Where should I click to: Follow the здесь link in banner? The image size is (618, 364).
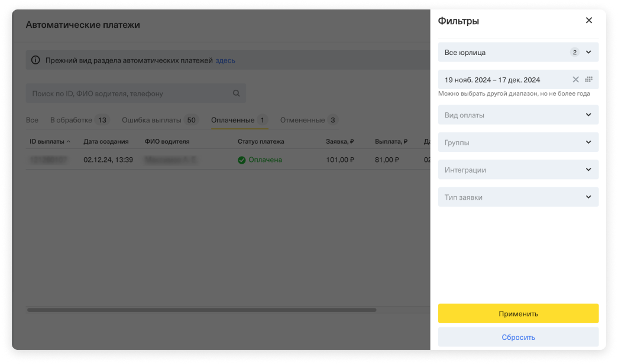pyautogui.click(x=225, y=60)
